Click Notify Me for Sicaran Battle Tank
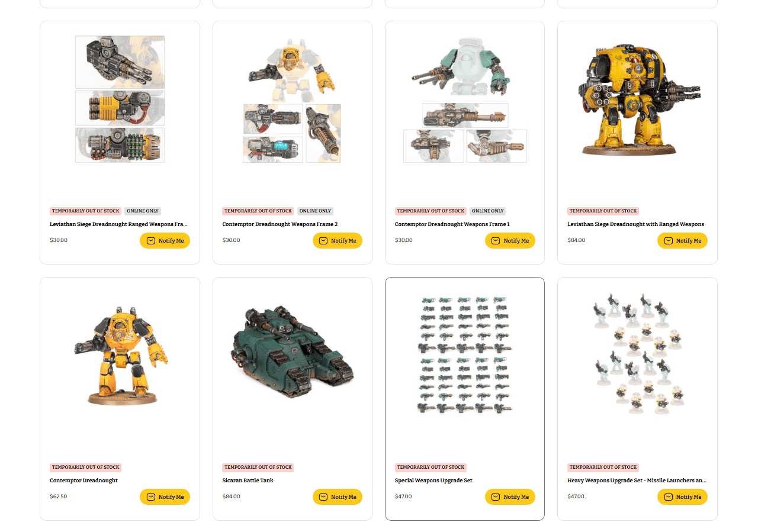Screen dimensions: 758x532 [x=338, y=497]
